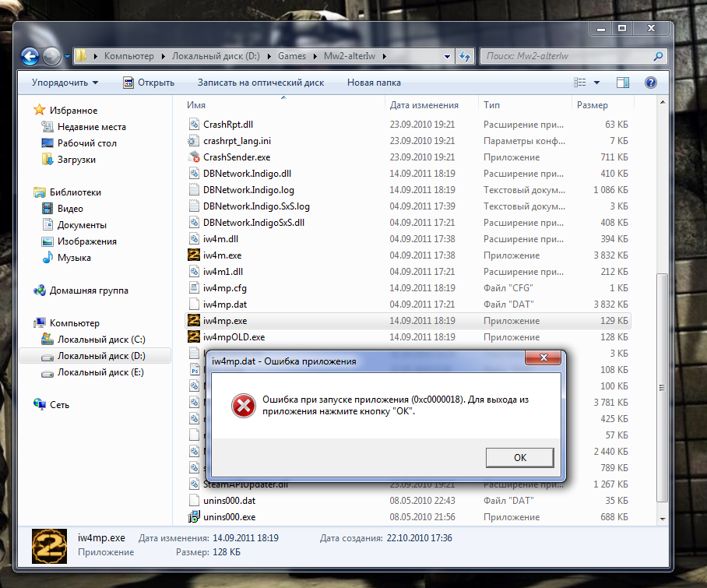This screenshot has height=588, width=707.
Task: Open Локальный диск (E:) in sidebar
Action: coord(100,372)
